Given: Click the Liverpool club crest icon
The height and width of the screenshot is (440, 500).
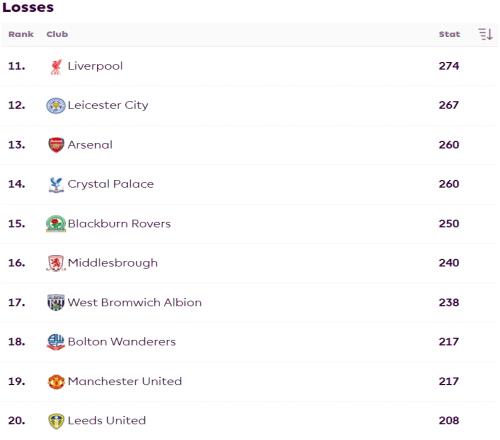Looking at the screenshot, I should click(56, 67).
